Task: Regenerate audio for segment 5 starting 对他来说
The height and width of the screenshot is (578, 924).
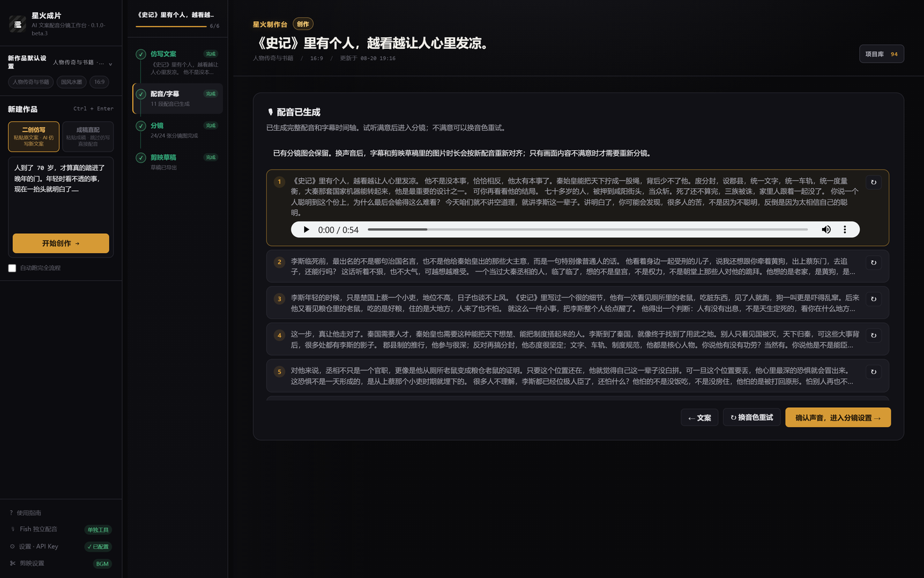Action: click(x=873, y=372)
